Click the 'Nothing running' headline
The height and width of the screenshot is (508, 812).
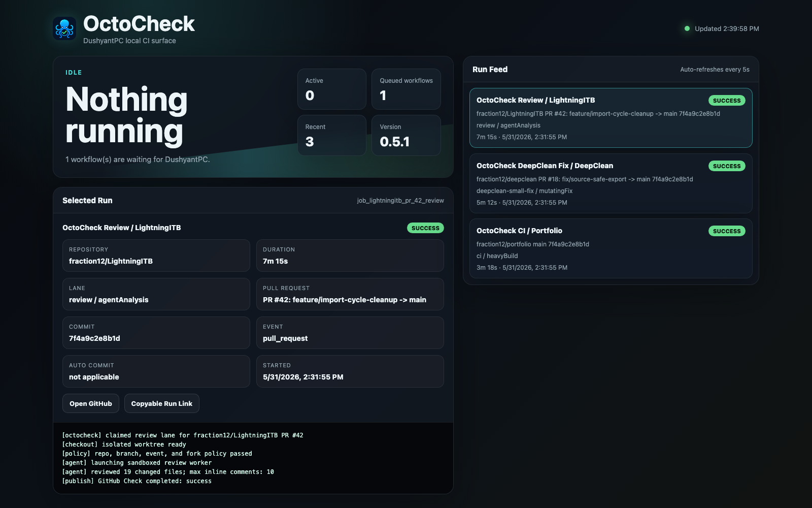tap(126, 115)
